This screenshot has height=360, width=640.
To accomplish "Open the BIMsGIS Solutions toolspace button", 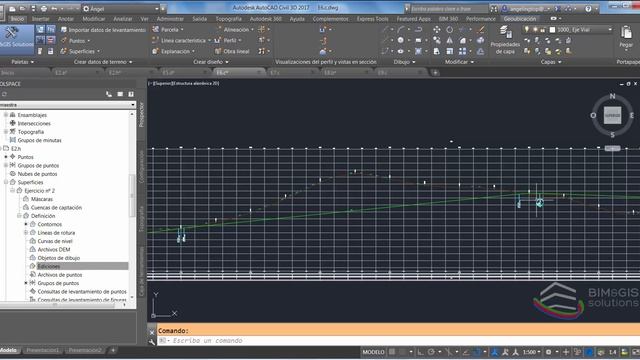I will (16, 39).
